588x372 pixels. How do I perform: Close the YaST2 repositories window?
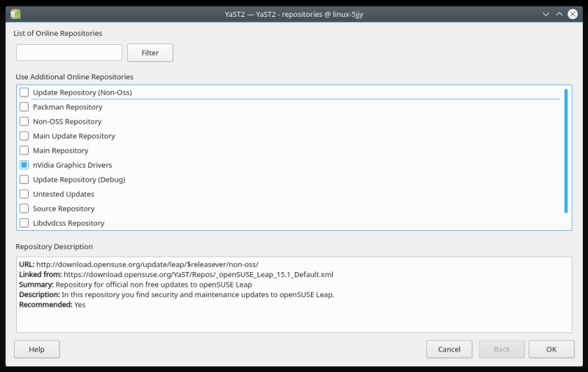(x=573, y=14)
